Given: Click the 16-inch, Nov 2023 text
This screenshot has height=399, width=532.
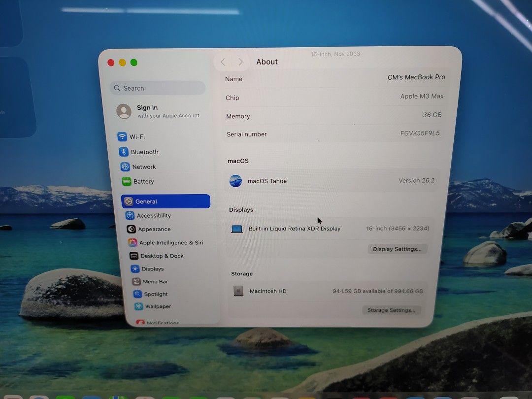Looking at the screenshot, I should click(x=335, y=54).
